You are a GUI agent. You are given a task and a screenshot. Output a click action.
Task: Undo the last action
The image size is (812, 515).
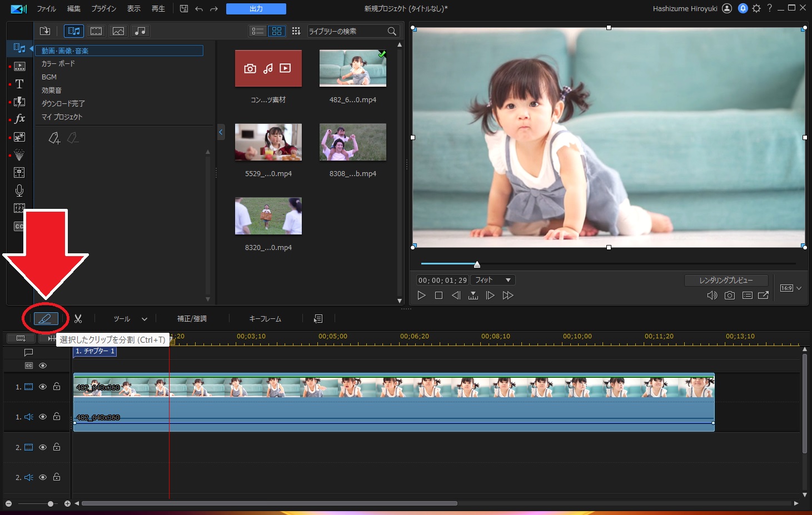199,9
